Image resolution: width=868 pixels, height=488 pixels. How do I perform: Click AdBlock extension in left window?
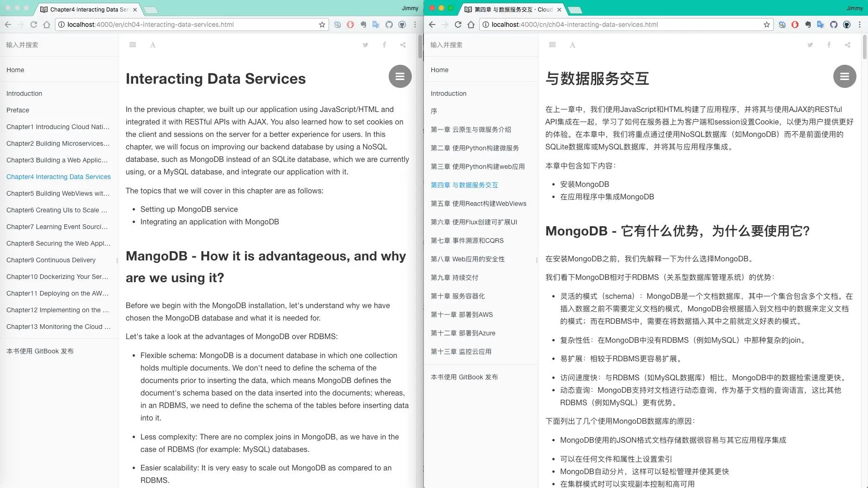350,25
